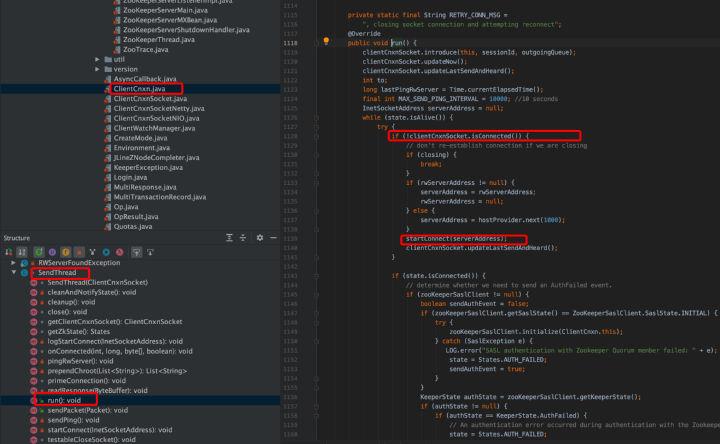Collapse the SendThread class node
The height and width of the screenshot is (444, 720).
13,272
